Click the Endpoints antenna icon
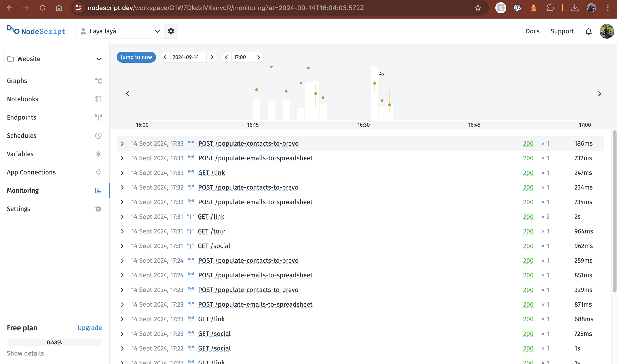 click(98, 117)
